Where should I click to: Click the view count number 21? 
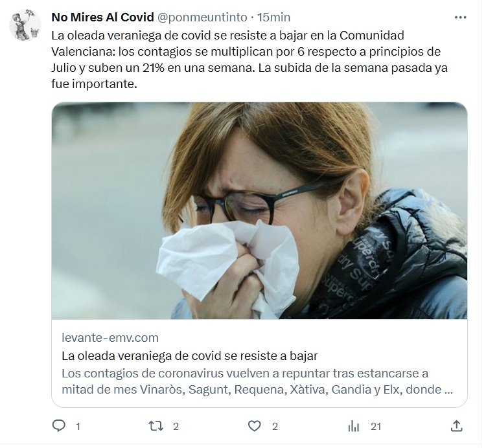(376, 427)
